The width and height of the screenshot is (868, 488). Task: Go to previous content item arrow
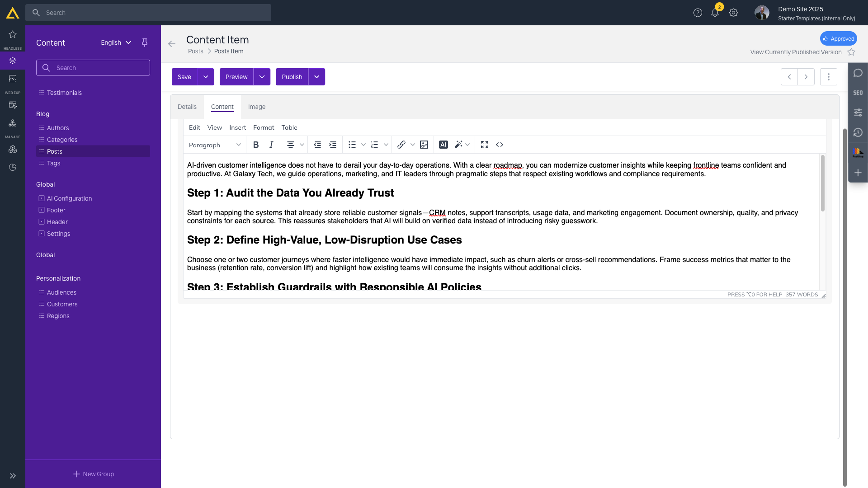click(x=789, y=77)
